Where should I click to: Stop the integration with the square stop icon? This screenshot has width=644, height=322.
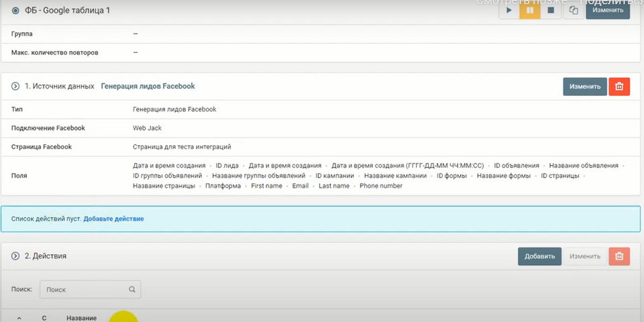pos(551,10)
